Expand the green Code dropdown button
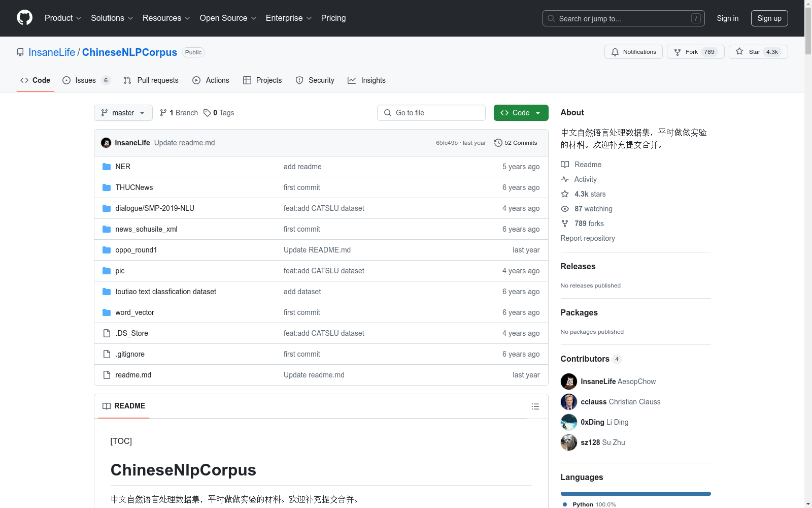This screenshot has height=508, width=812. click(521, 113)
